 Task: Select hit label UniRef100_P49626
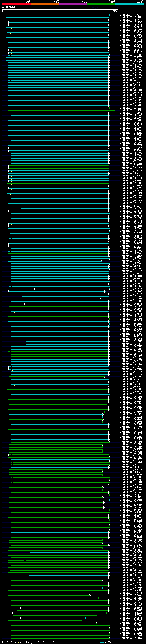pos(131,336)
